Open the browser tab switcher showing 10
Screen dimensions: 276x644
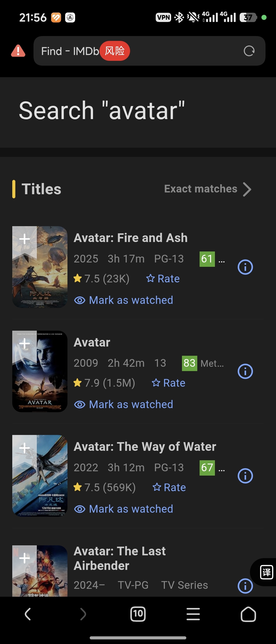point(138,614)
